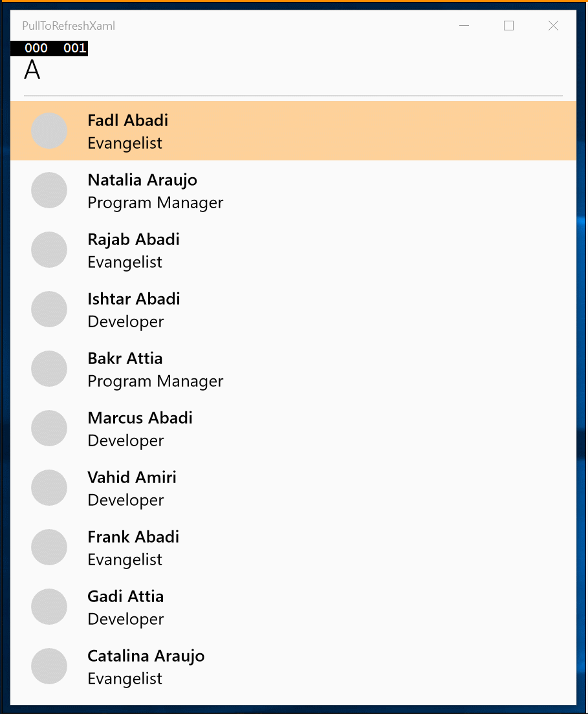Click the "A" group header letter

[32, 70]
